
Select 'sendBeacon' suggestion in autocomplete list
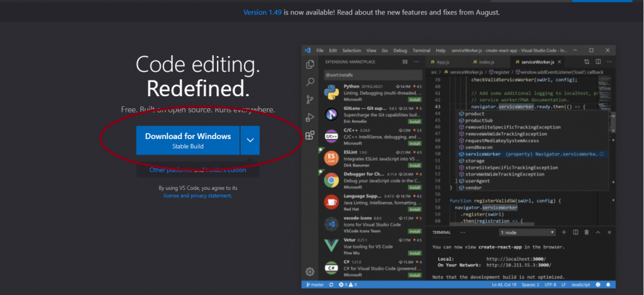(x=533, y=147)
